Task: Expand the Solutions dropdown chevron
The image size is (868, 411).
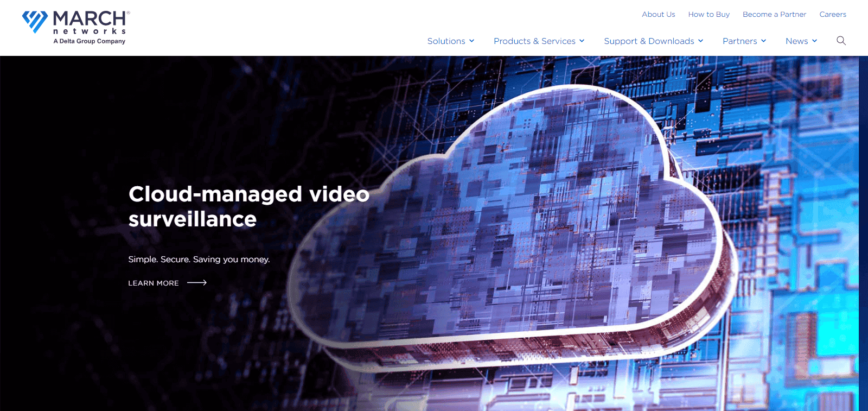Action: [472, 41]
